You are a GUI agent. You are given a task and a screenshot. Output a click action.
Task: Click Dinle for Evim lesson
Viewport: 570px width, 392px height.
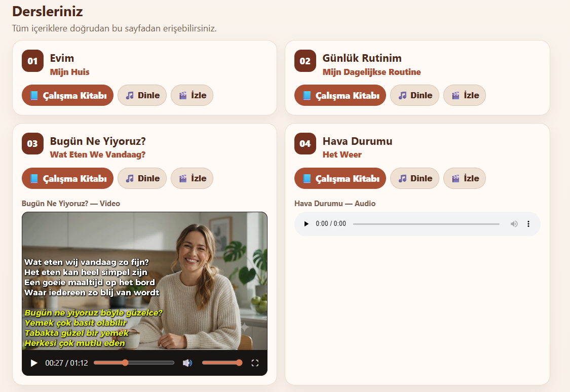(x=142, y=95)
